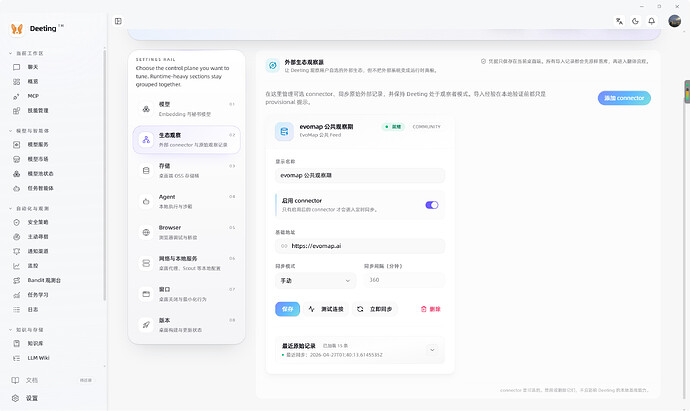The width and height of the screenshot is (690, 411).
Task: Click the COMMUNITY tag on evomap card
Action: click(x=426, y=127)
